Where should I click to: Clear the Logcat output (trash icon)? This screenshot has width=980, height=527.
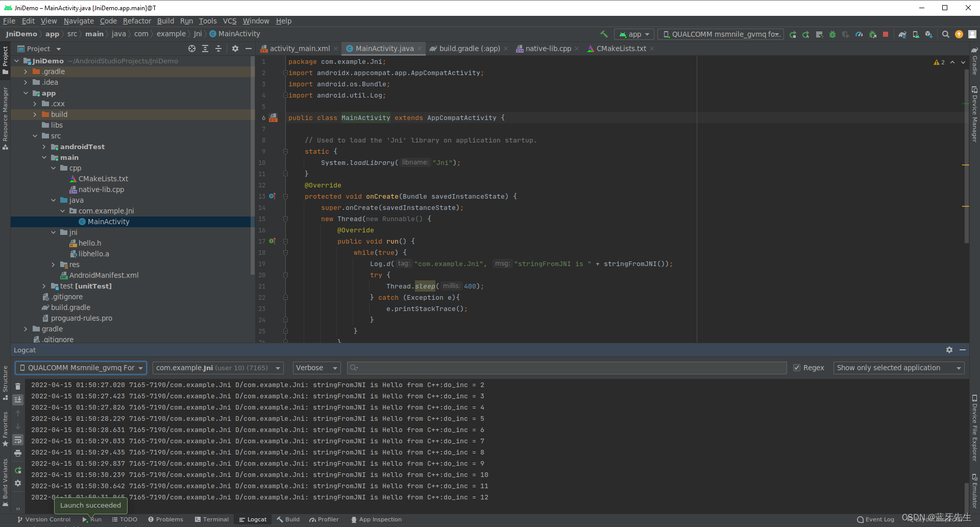point(18,386)
